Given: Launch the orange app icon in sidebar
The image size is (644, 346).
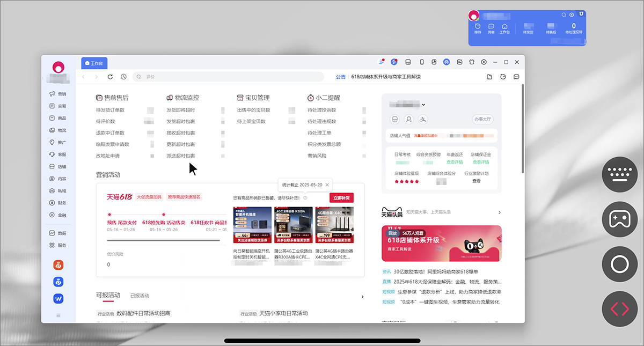Looking at the screenshot, I should (58, 264).
